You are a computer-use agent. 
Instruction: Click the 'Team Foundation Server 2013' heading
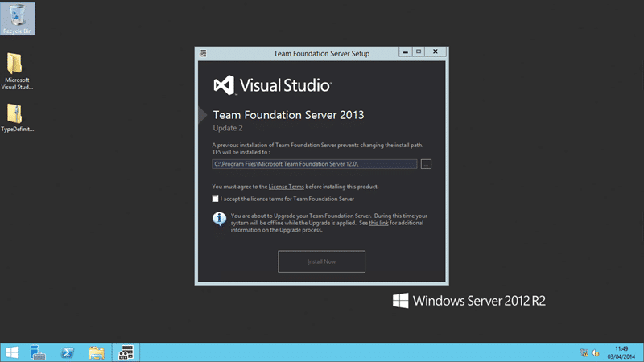coord(288,115)
